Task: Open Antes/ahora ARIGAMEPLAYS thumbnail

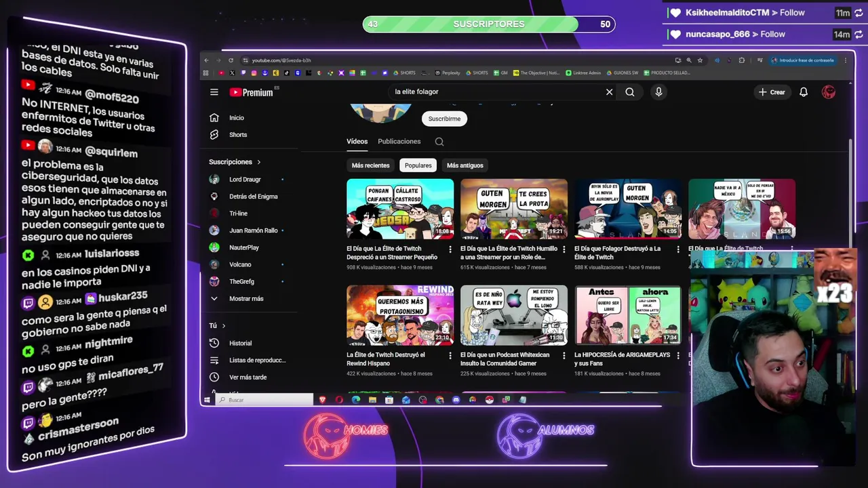Action: [x=628, y=315]
